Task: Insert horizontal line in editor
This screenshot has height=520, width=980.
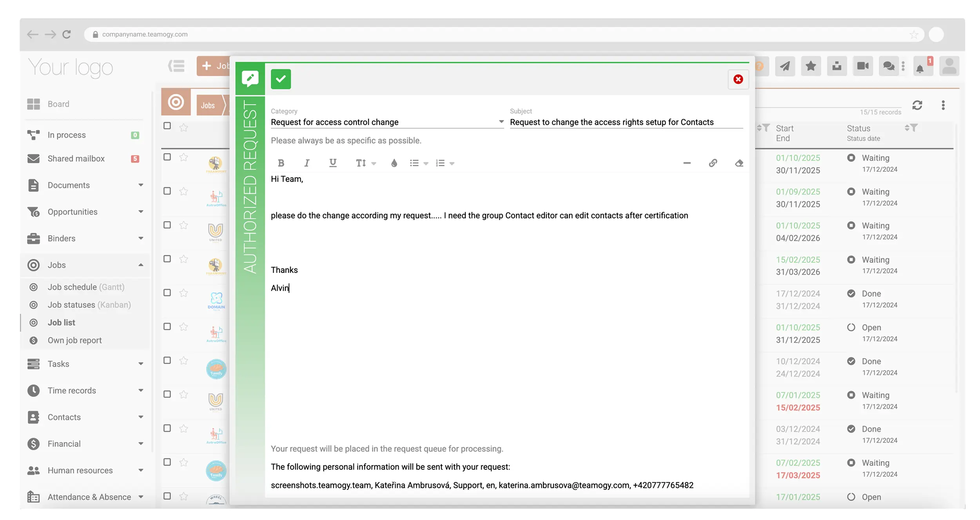Action: [687, 163]
